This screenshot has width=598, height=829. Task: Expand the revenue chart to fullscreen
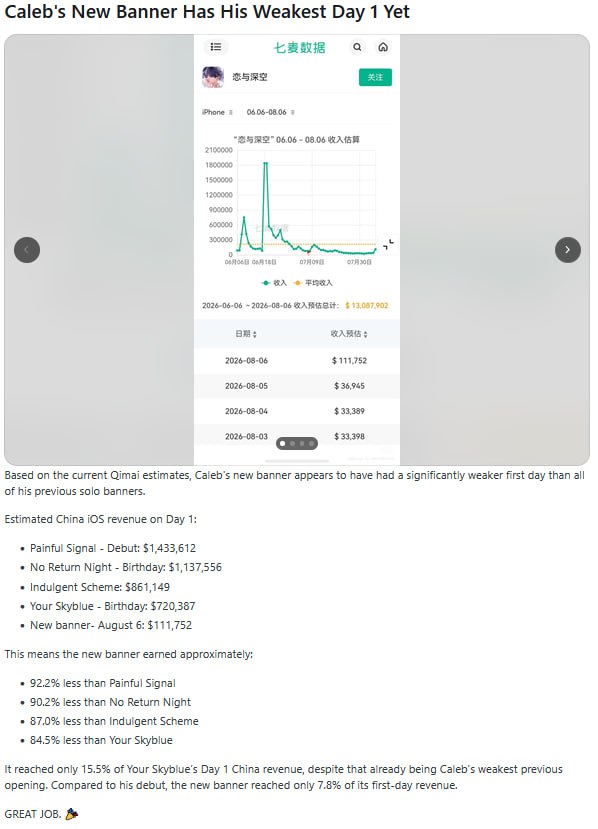(x=389, y=244)
